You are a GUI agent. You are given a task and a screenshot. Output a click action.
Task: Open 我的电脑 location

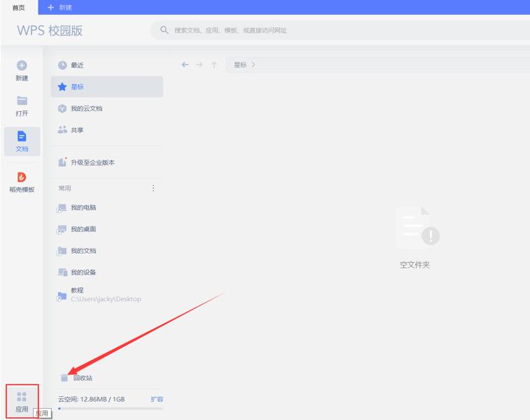(107, 208)
